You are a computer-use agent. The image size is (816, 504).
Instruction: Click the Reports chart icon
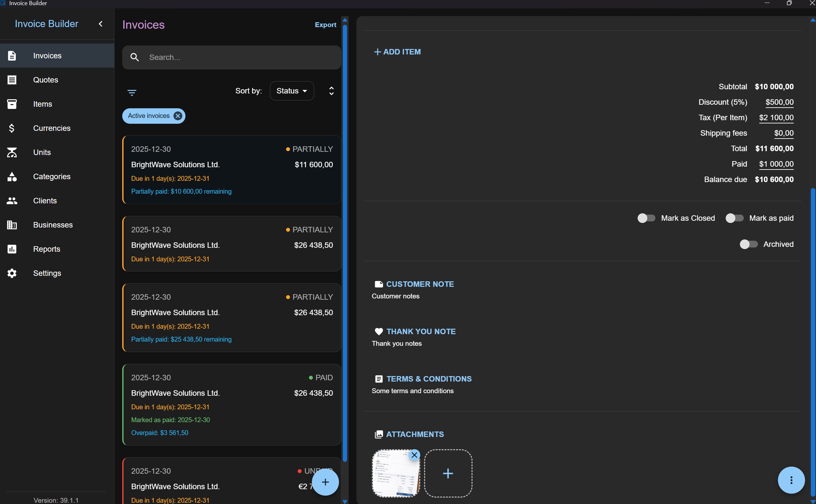tap(12, 249)
